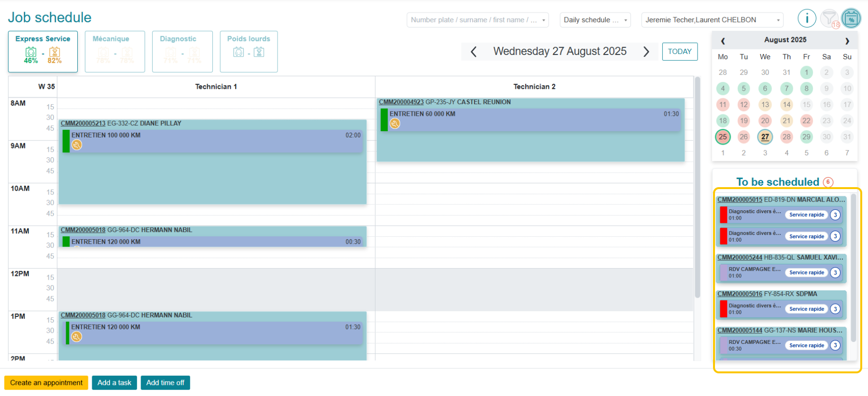Select August 1 in the mini calendar

tap(806, 72)
